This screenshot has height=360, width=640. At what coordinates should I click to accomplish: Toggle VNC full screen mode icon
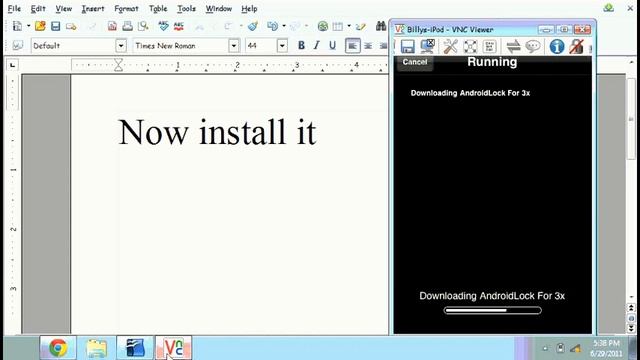470,46
